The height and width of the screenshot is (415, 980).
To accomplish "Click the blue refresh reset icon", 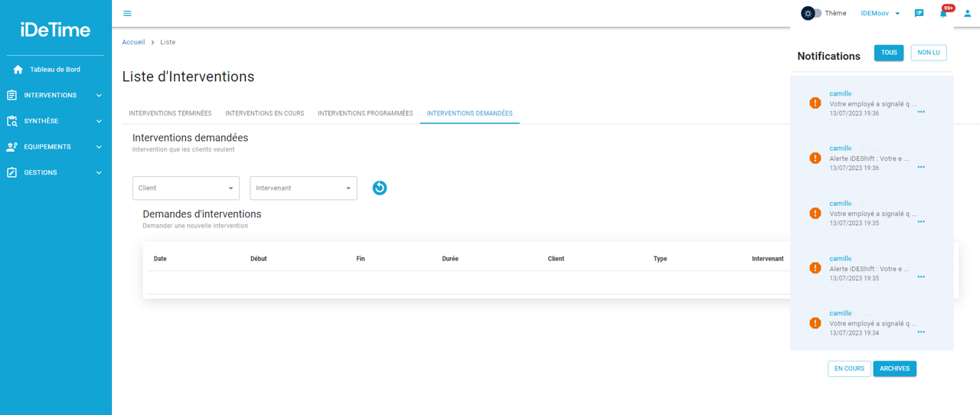I will 380,188.
